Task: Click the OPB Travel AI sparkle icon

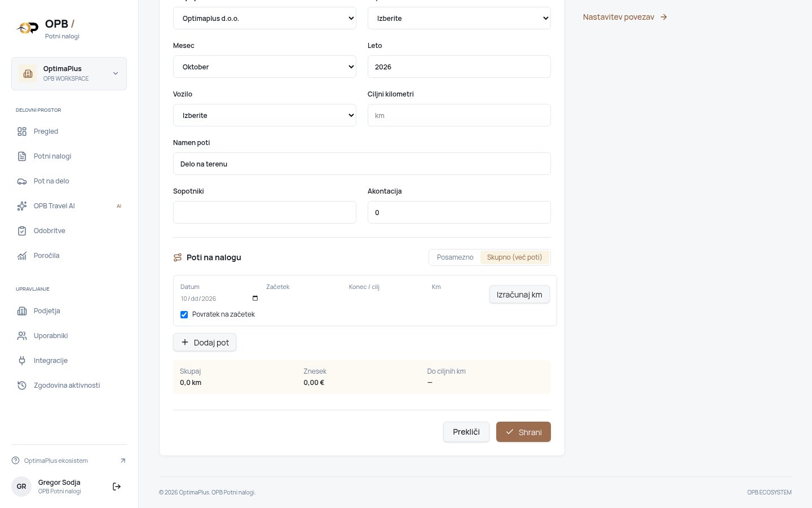Action: pyautogui.click(x=22, y=206)
